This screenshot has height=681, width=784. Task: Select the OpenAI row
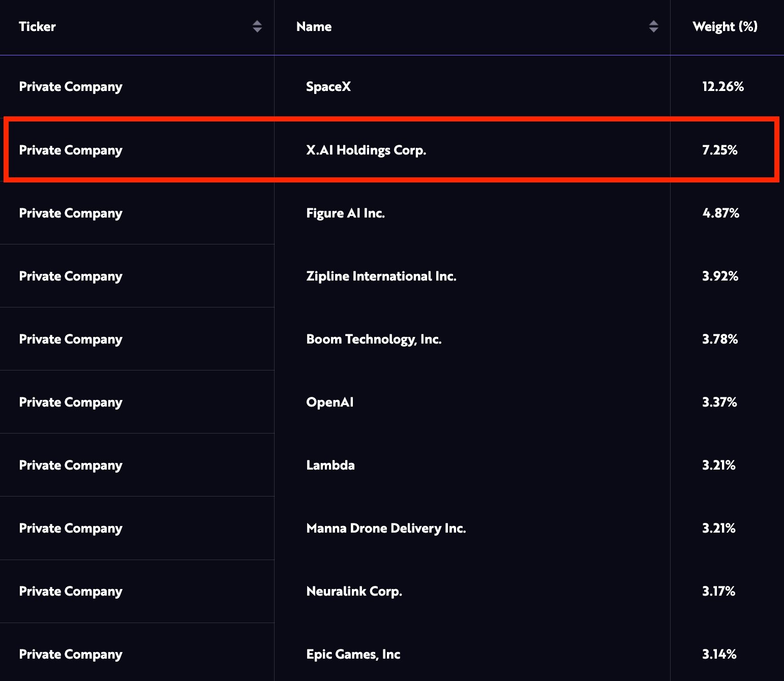(329, 402)
